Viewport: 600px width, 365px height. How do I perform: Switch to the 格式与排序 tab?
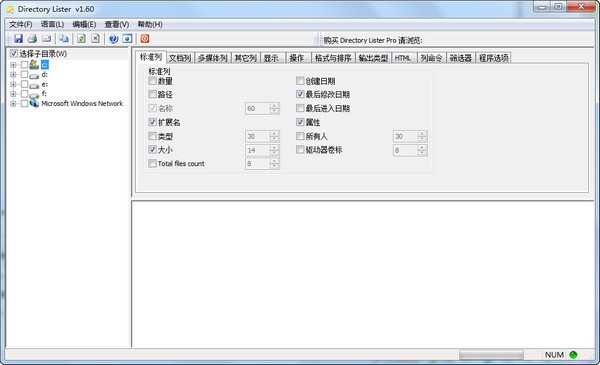coord(333,58)
